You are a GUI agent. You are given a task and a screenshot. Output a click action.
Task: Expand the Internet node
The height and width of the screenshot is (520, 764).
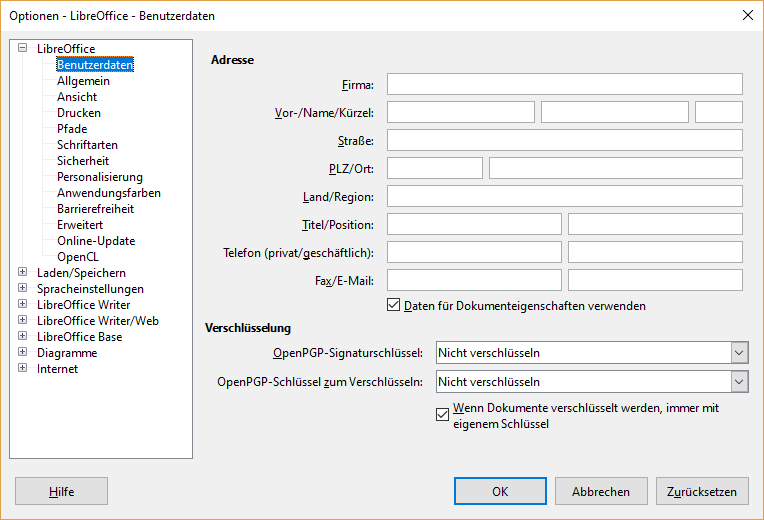coord(22,368)
